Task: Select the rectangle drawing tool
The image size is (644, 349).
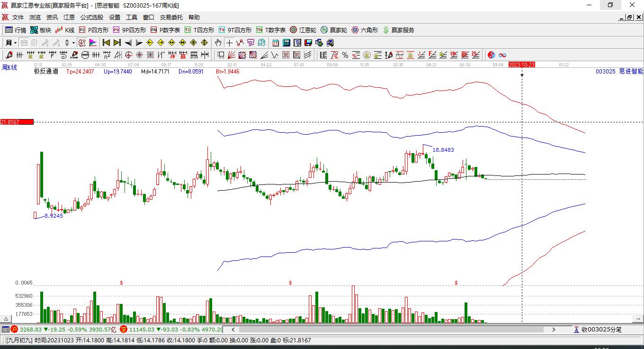Action: pos(221,55)
